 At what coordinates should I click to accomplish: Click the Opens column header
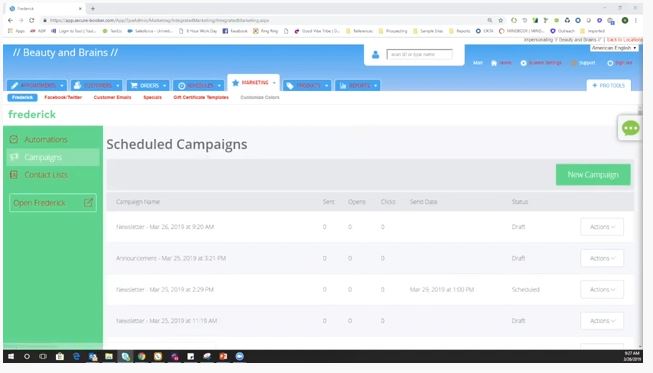click(x=356, y=202)
